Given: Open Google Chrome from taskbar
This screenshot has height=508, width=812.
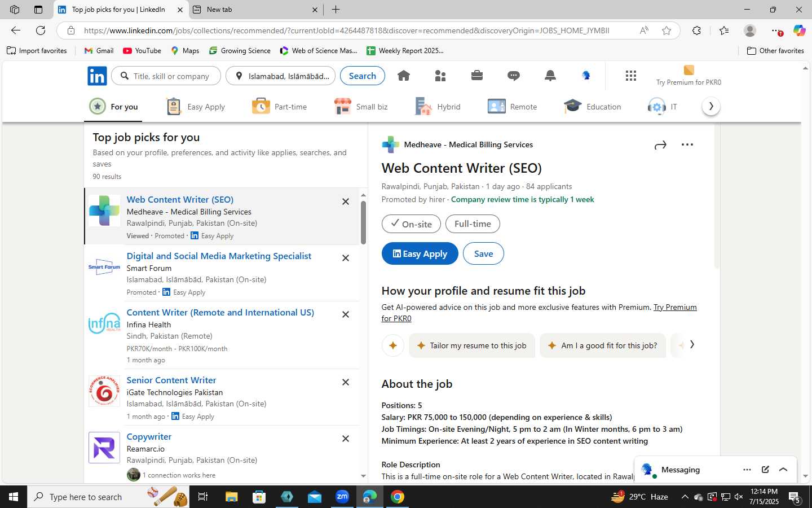Looking at the screenshot, I should click(x=398, y=497).
